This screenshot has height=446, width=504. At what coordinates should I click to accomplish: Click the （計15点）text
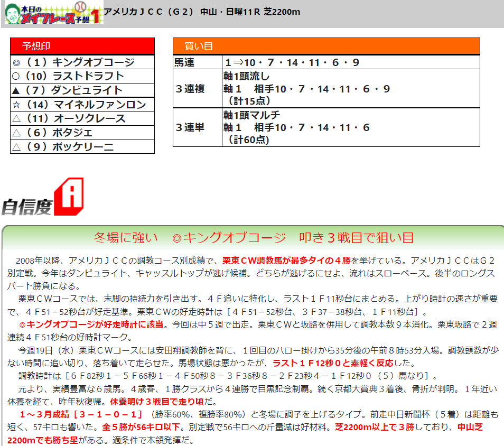(249, 101)
